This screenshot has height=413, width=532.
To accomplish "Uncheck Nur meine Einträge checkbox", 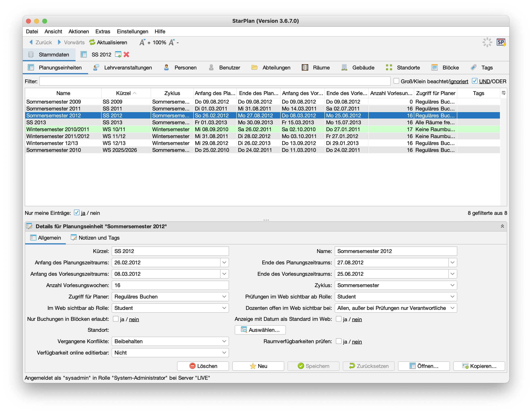I will pyautogui.click(x=77, y=213).
